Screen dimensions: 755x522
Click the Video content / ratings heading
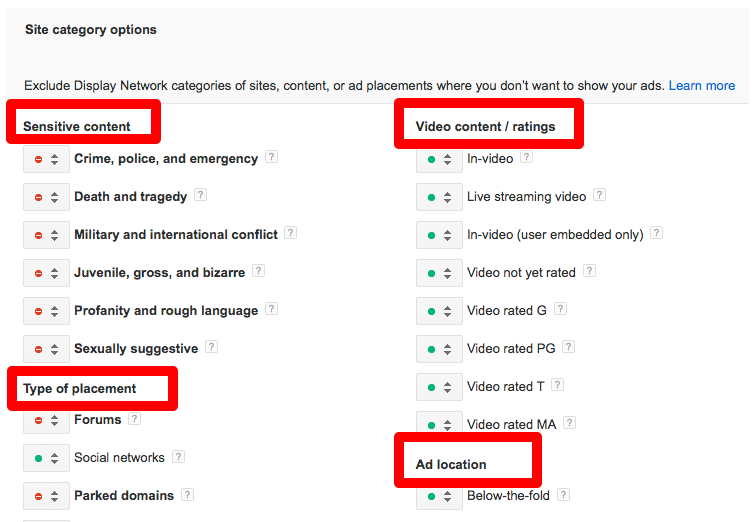click(x=485, y=127)
